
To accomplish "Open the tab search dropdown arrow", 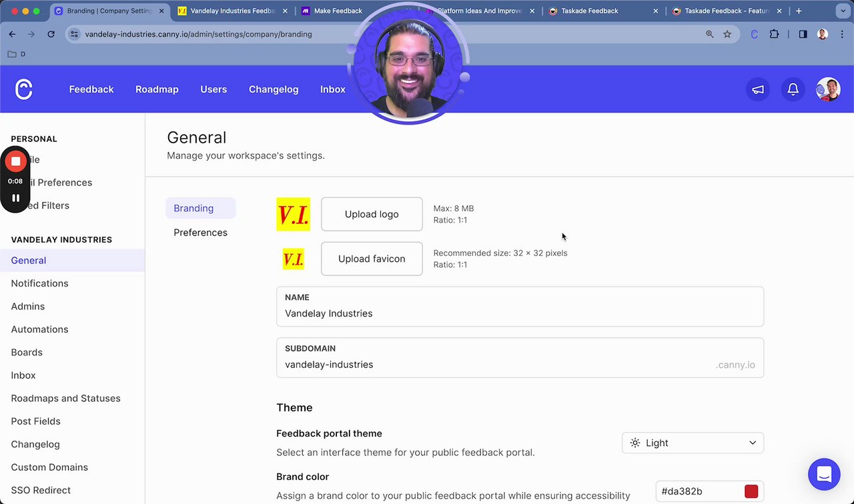I will [x=843, y=11].
